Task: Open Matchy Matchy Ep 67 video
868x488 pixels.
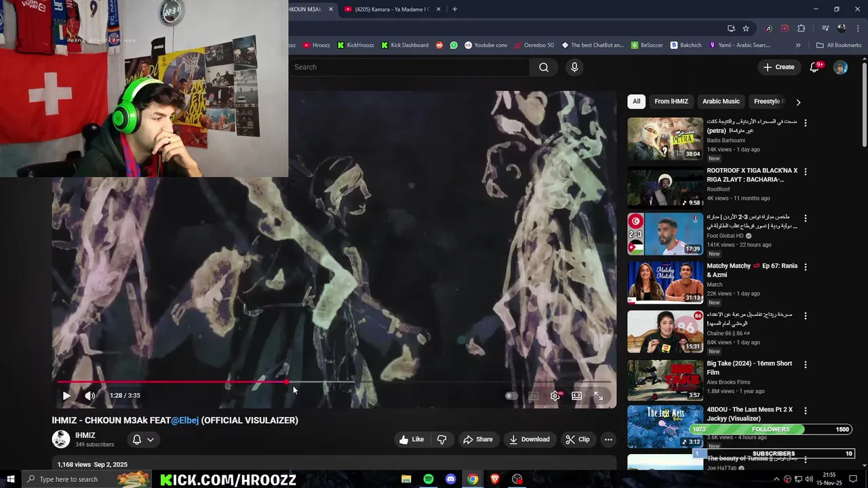Action: tap(665, 283)
